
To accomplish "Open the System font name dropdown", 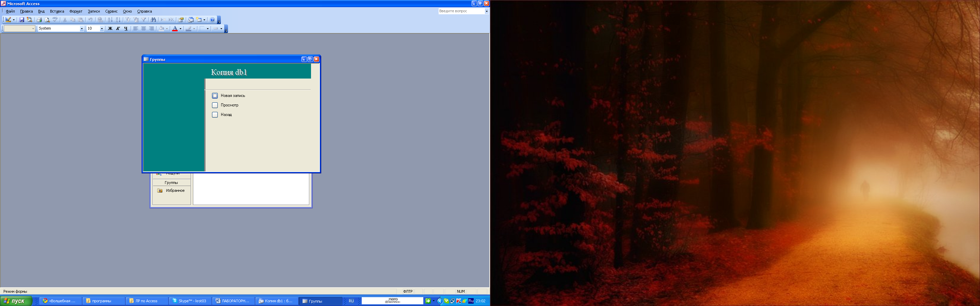I will (x=81, y=29).
